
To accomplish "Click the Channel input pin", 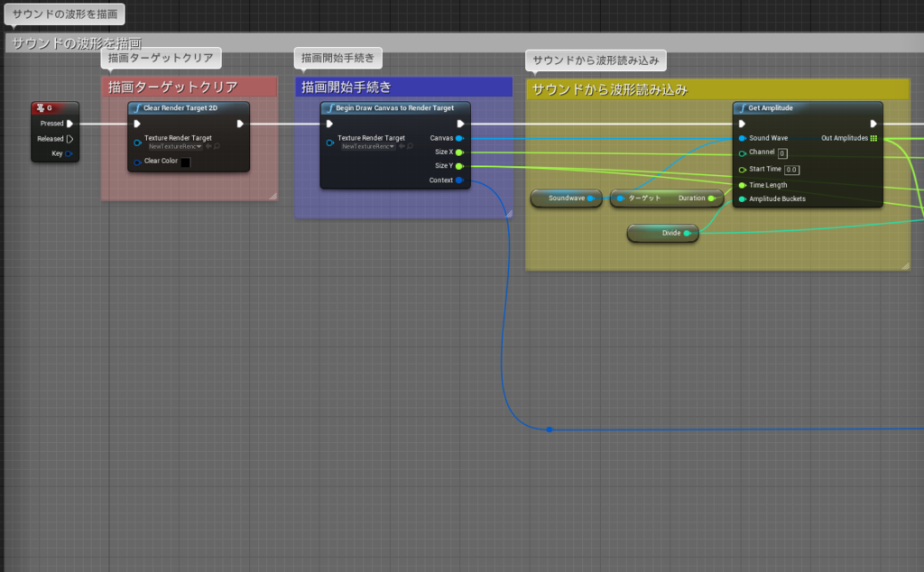I will coord(743,153).
